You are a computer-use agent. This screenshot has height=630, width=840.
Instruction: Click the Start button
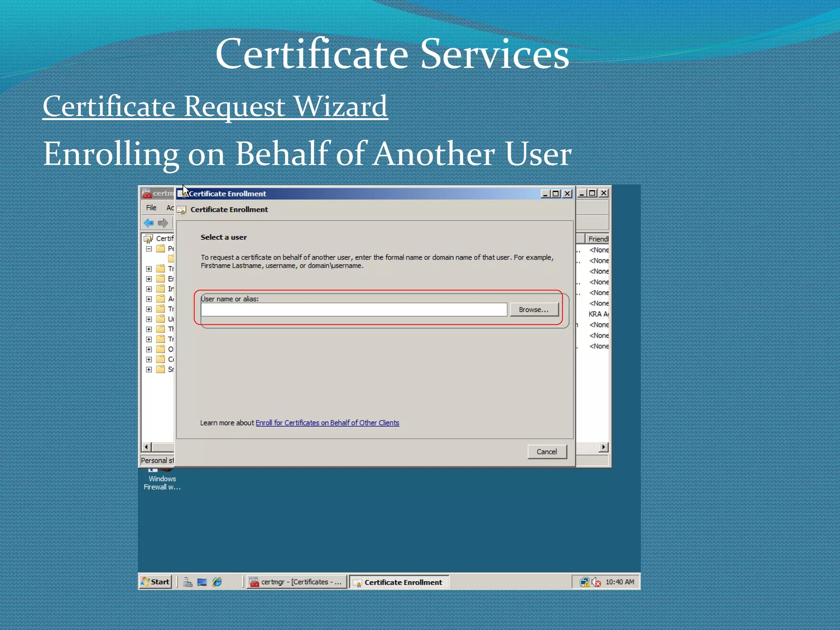[155, 582]
